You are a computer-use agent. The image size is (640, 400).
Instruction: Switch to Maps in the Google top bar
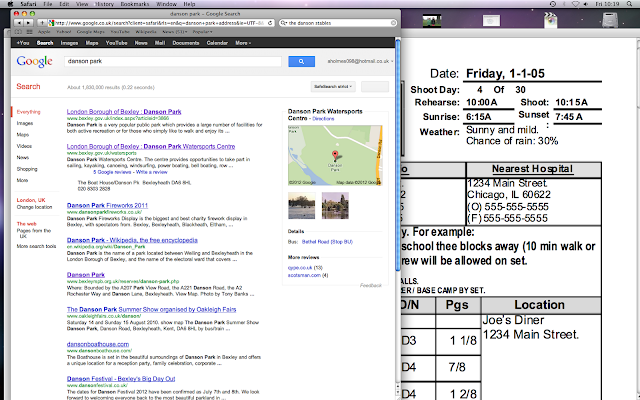(x=92, y=43)
